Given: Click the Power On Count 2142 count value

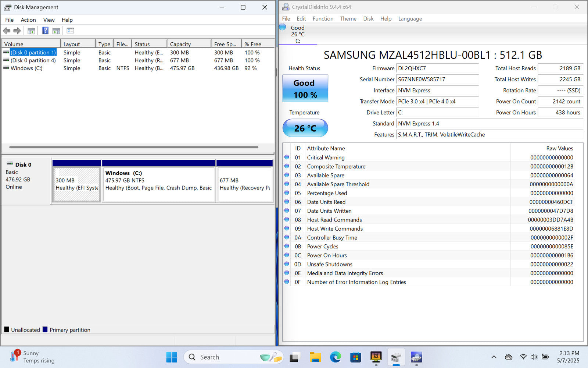Looking at the screenshot, I should (560, 101).
